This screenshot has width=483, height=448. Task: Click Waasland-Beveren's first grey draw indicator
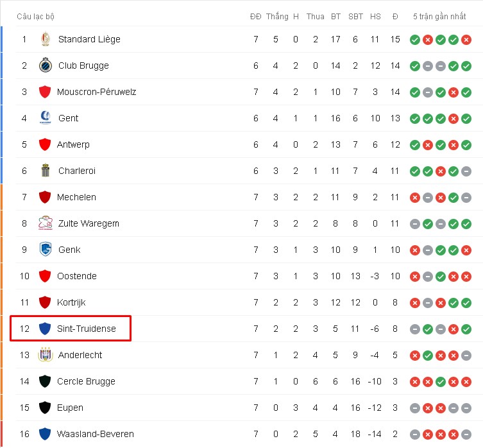415,435
